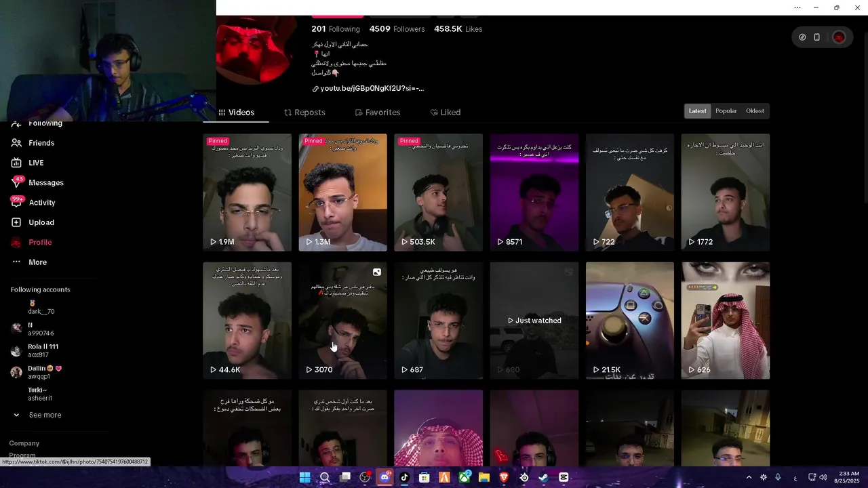Screen dimensions: 868x488
Task: Switch to the Favorites tab
Action: (378, 113)
